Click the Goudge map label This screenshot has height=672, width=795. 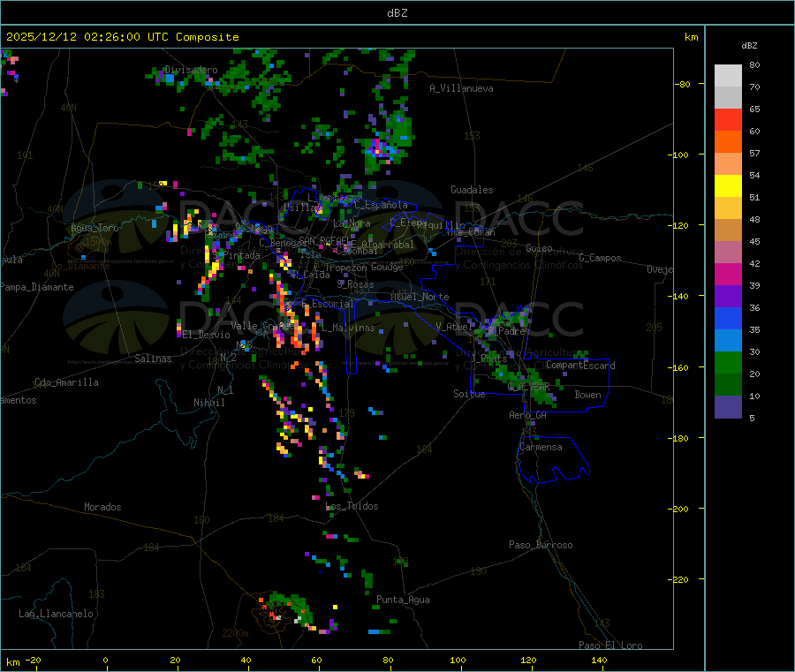[387, 267]
